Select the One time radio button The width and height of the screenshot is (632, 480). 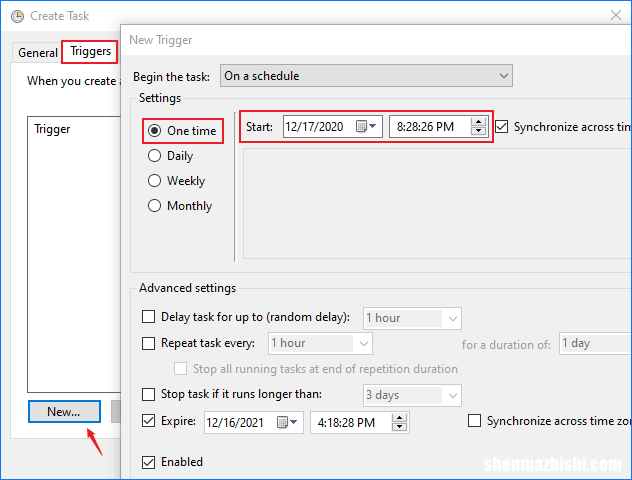(154, 131)
